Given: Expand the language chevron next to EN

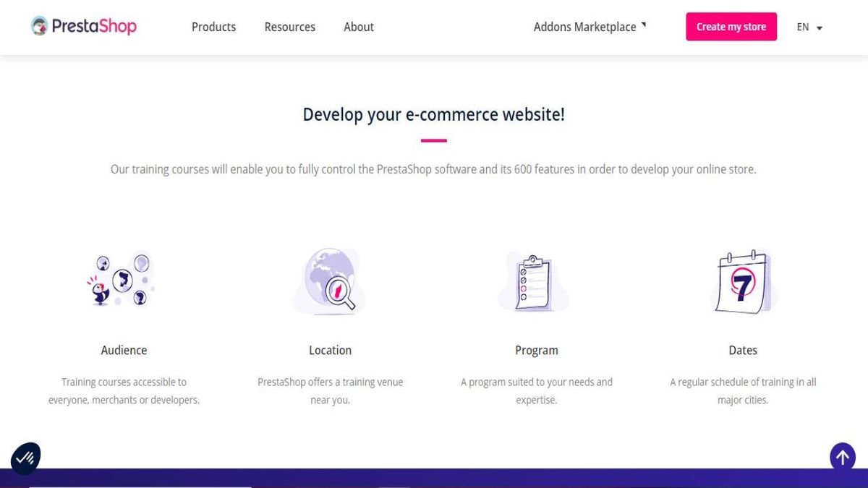Looking at the screenshot, I should pos(818,28).
